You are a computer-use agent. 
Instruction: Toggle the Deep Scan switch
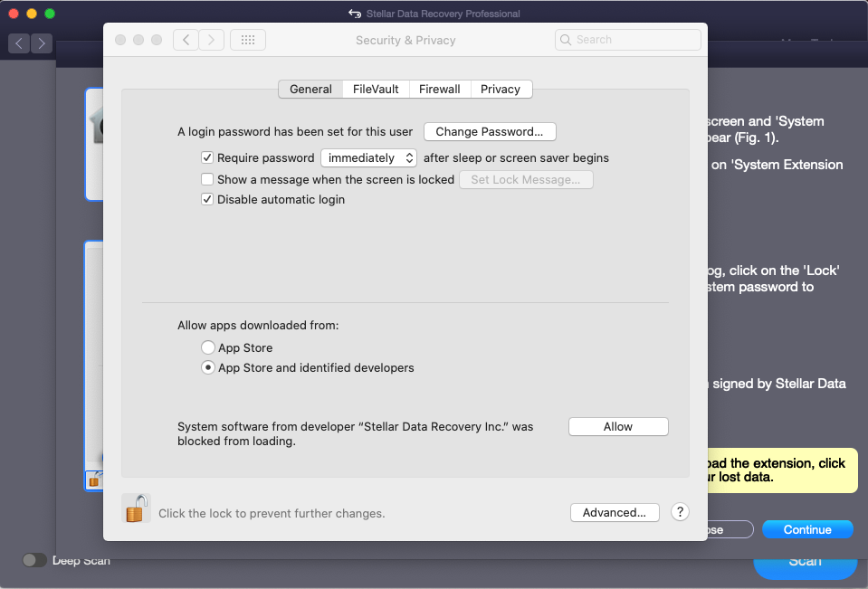pos(34,560)
